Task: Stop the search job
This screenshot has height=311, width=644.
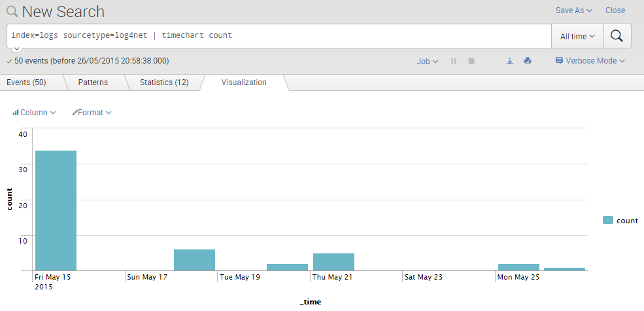Action: coord(471,61)
